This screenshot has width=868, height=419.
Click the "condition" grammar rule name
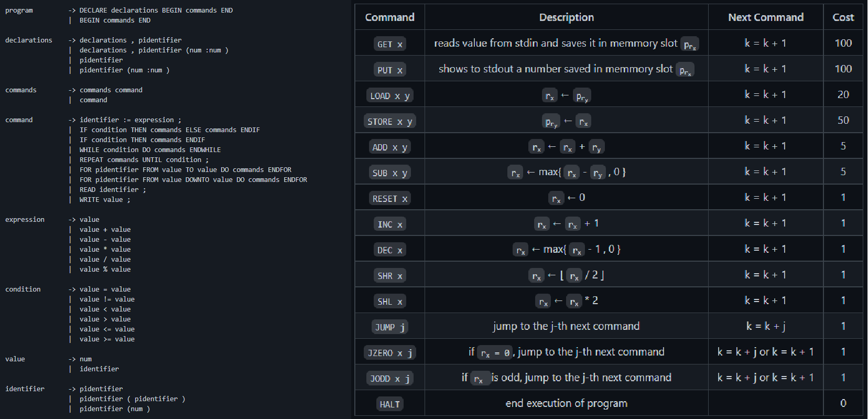pyautogui.click(x=23, y=289)
